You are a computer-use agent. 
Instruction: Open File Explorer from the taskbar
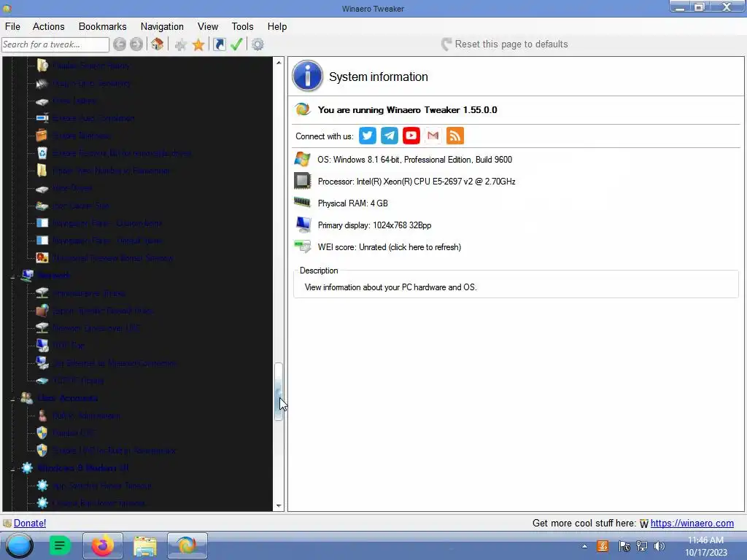pos(145,545)
